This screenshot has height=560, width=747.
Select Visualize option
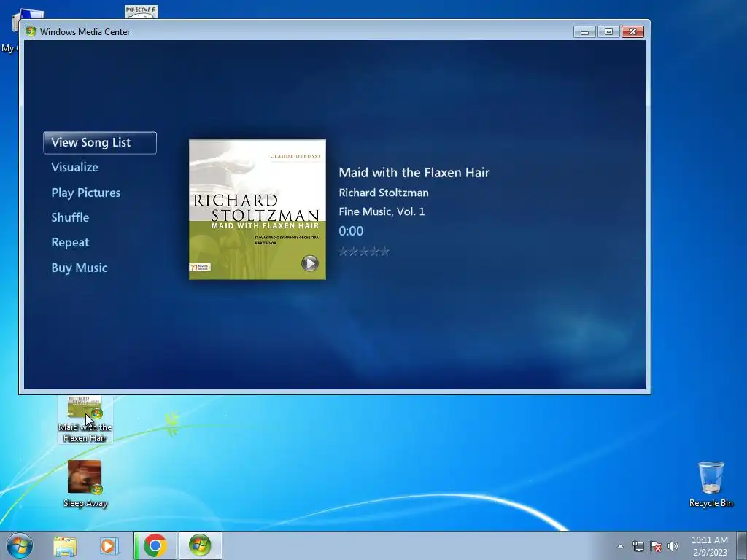point(75,167)
